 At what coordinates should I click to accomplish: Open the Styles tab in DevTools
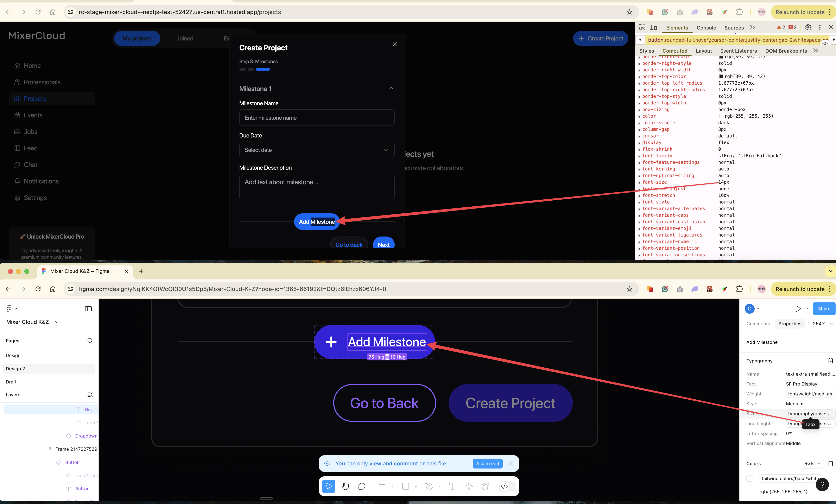pos(646,51)
